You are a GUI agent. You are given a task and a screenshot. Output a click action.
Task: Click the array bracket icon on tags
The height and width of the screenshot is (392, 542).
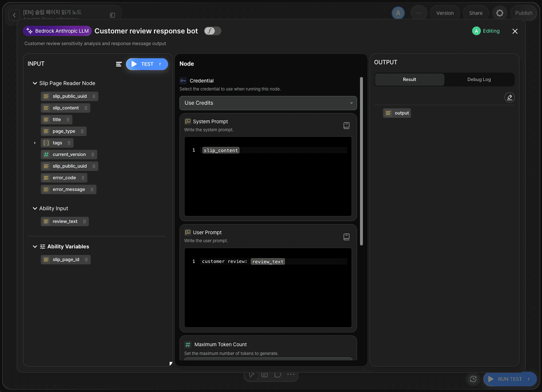click(x=46, y=143)
